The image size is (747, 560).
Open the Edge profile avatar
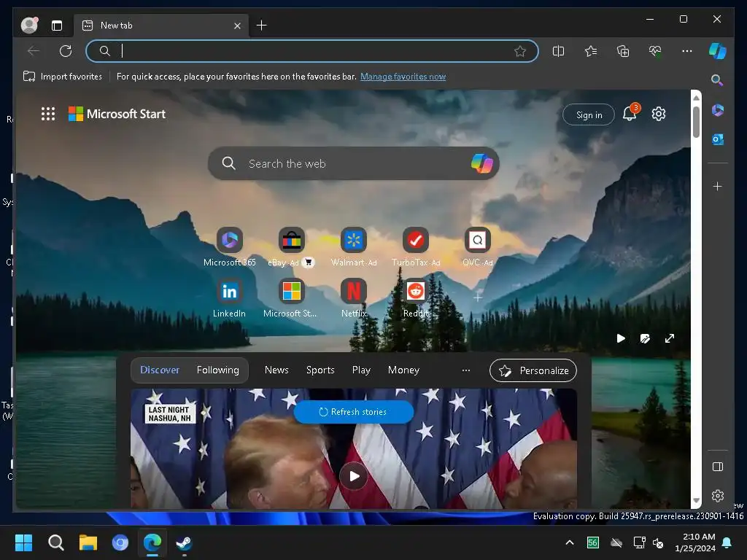(x=29, y=26)
